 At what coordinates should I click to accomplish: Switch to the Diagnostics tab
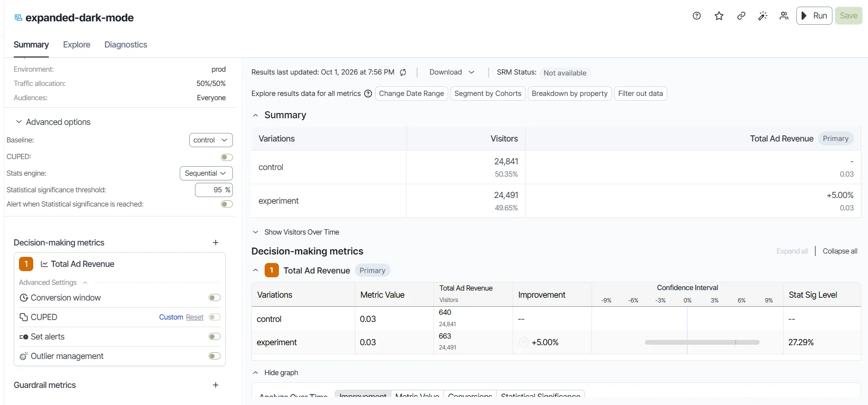[126, 45]
